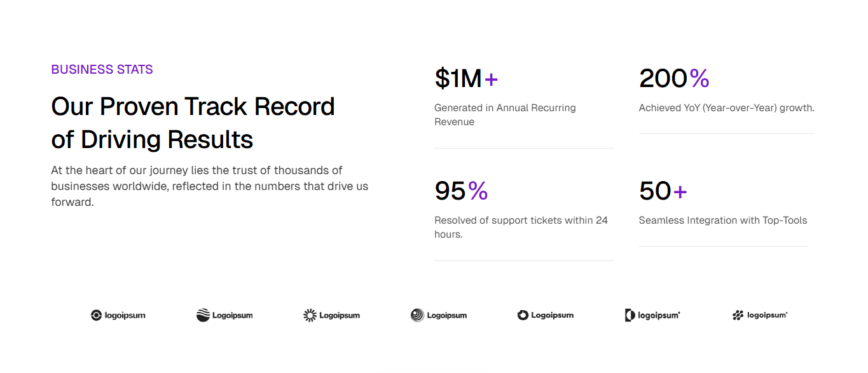Screen dimensions: 868x373
Task: Click the striped-globe Logoipsum logo
Action: point(224,315)
